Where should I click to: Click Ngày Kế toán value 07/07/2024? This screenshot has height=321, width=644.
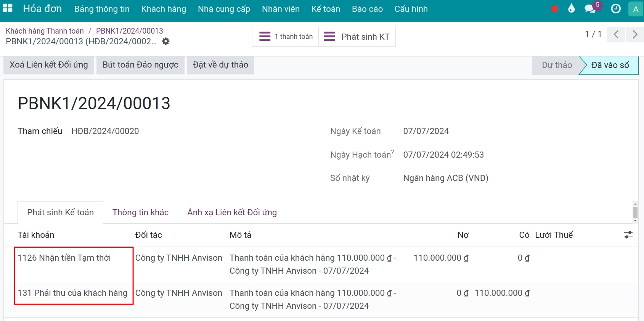coord(426,131)
